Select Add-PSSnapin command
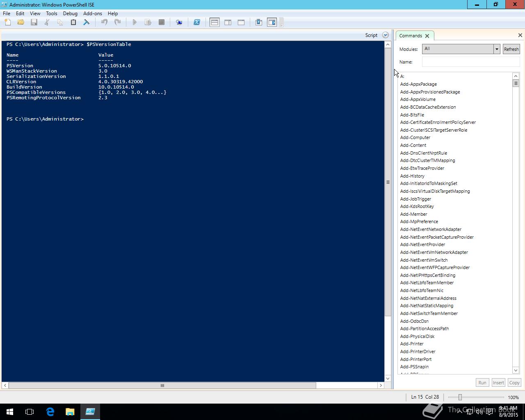This screenshot has width=525, height=420. (x=414, y=367)
